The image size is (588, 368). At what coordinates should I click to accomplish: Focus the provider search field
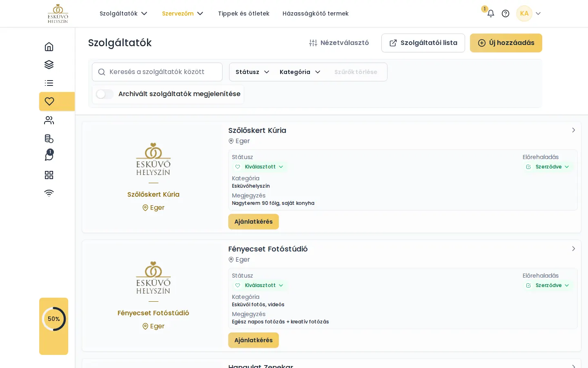coord(157,72)
